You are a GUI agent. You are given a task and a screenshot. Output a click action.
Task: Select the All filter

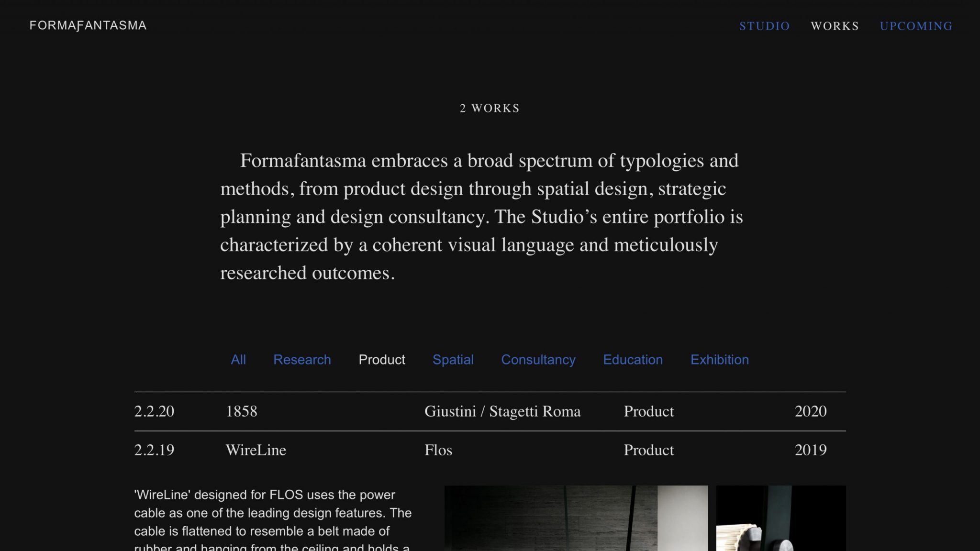(238, 360)
